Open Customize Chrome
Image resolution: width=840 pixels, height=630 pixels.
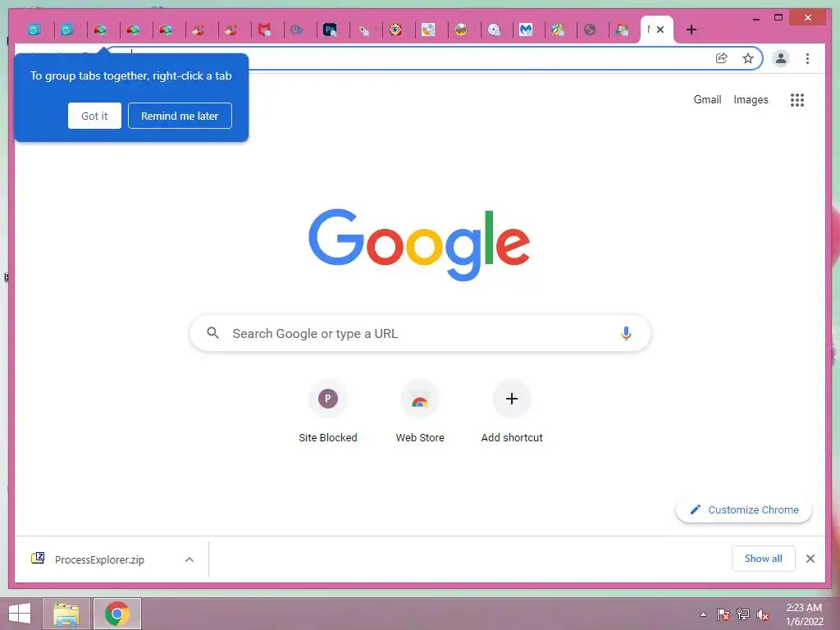click(744, 510)
